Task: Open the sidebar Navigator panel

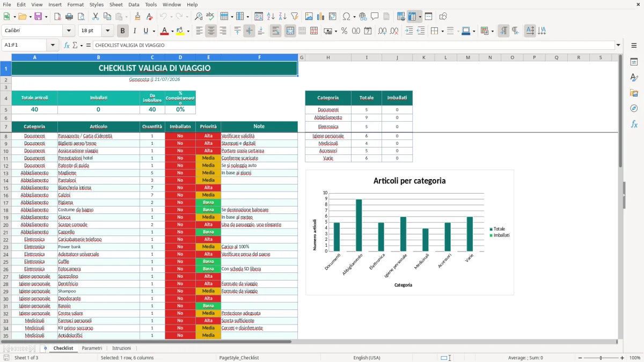Action: tap(634, 108)
